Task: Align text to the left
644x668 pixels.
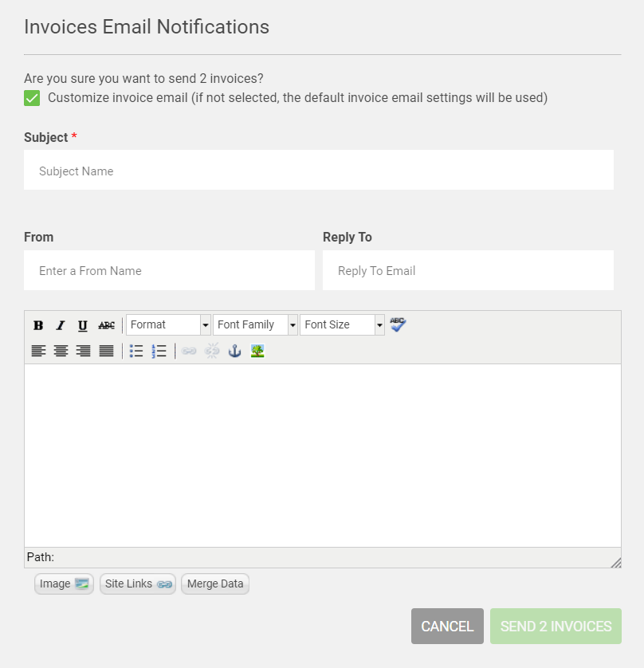Action: pos(38,351)
